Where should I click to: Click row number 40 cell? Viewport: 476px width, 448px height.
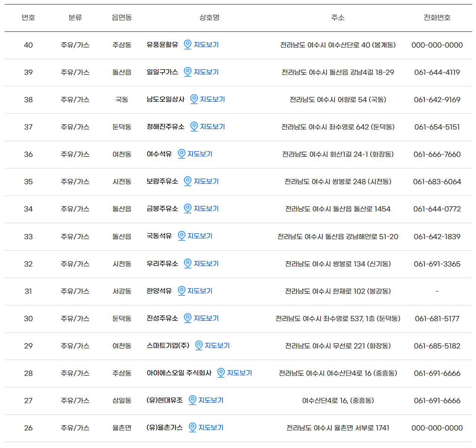click(x=28, y=45)
